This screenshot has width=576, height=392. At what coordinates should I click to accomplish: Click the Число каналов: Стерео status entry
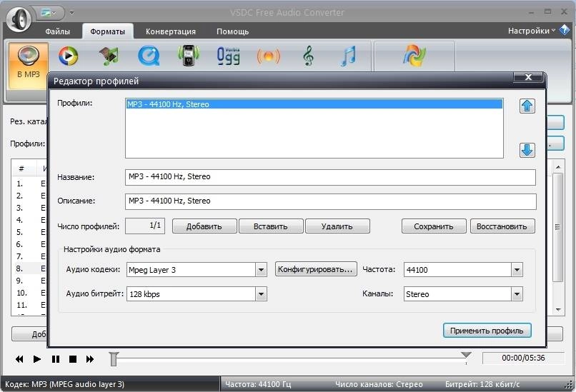click(x=379, y=384)
